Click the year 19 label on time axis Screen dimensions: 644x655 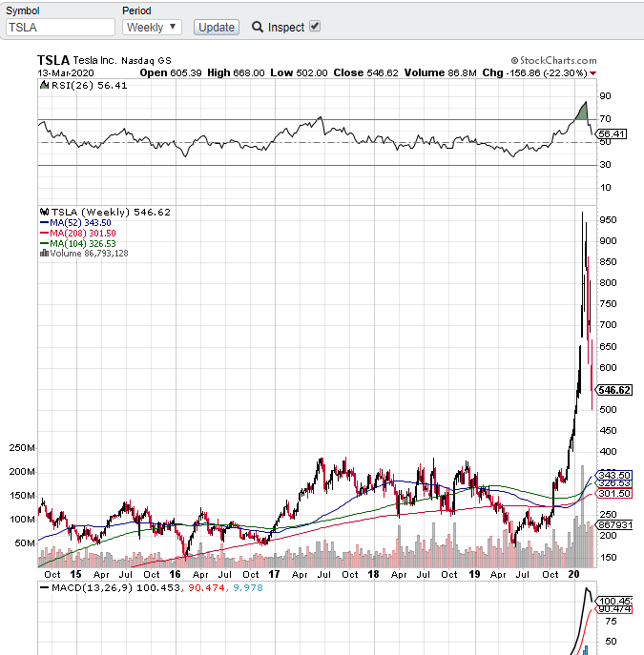474,574
